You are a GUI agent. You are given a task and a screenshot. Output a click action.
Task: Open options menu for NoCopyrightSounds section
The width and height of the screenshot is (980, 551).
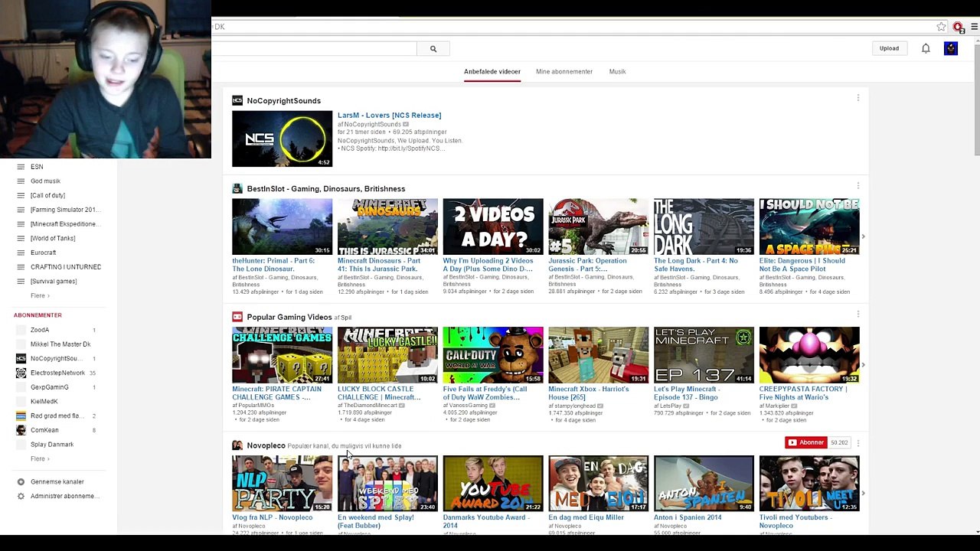[x=858, y=98]
